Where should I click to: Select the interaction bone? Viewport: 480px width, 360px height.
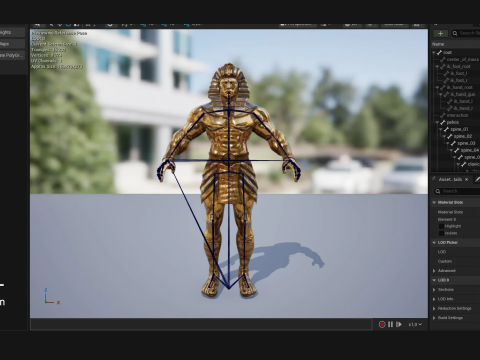[457, 115]
